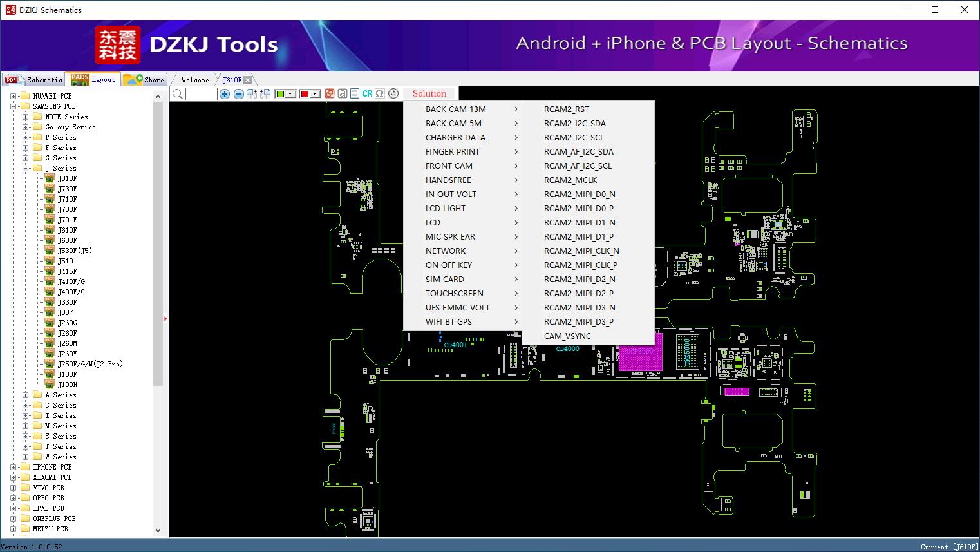Expand the HUAWEI PCB tree node

point(14,96)
